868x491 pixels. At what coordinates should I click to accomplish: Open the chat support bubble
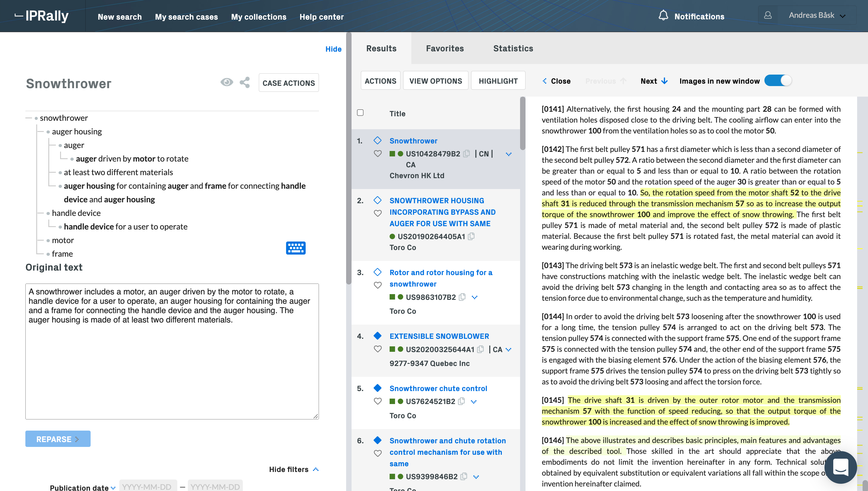pyautogui.click(x=840, y=468)
